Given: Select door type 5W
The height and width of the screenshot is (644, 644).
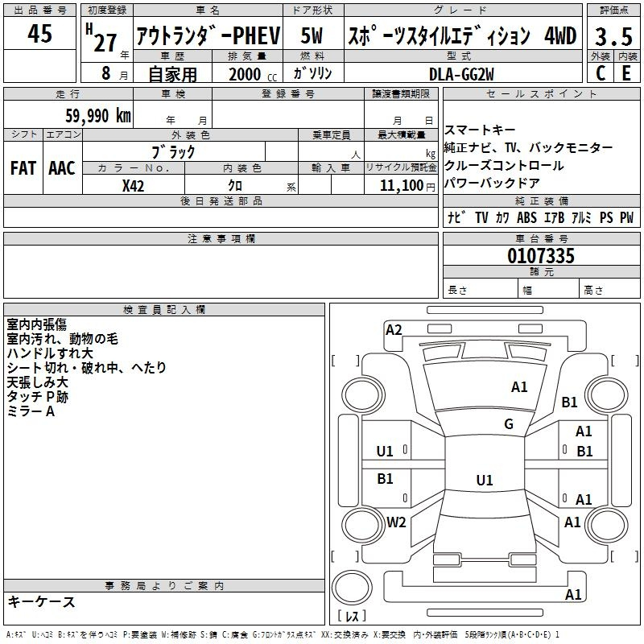Looking at the screenshot, I should (312, 35).
